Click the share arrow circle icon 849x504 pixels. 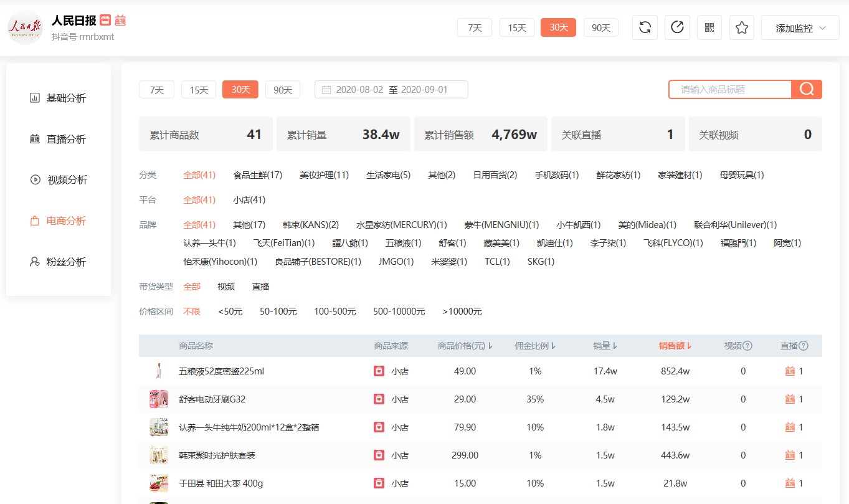pos(677,27)
